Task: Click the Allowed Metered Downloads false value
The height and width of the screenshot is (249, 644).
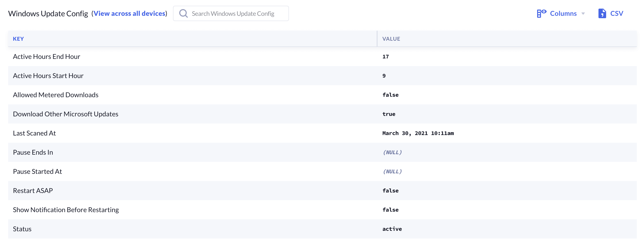Action: pos(390,95)
